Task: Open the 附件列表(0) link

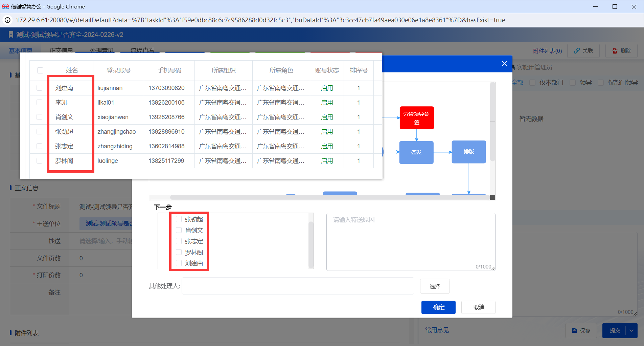Action: pyautogui.click(x=548, y=51)
